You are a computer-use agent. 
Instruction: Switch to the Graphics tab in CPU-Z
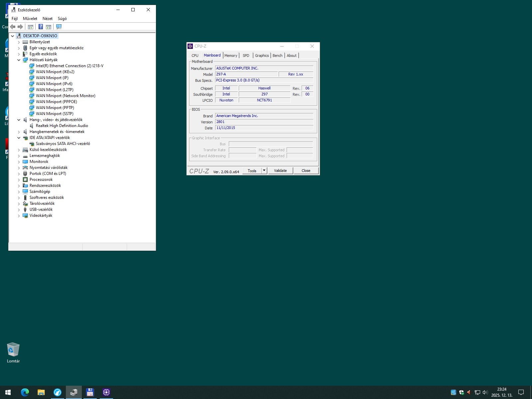tap(262, 56)
